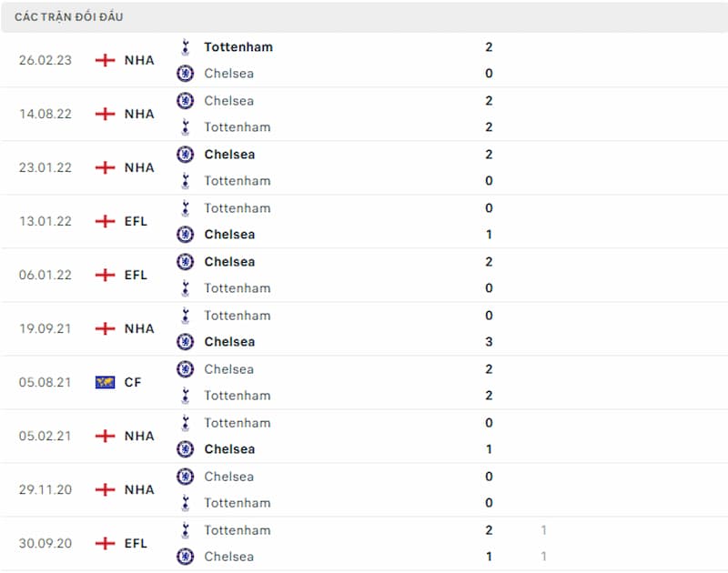Open Tottenham team in 05.08.21 match
This screenshot has width=728, height=573.
(x=238, y=396)
